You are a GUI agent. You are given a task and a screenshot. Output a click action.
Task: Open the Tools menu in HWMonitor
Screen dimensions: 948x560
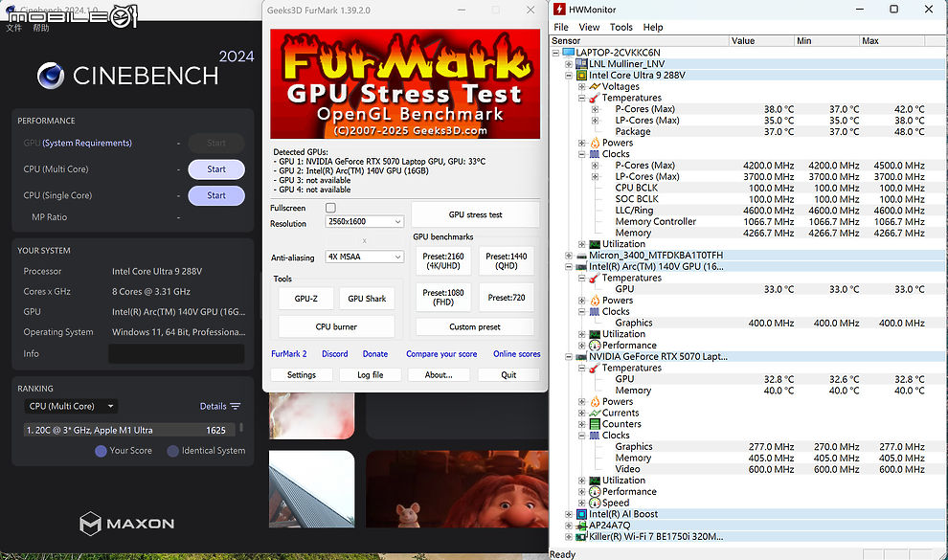point(621,27)
